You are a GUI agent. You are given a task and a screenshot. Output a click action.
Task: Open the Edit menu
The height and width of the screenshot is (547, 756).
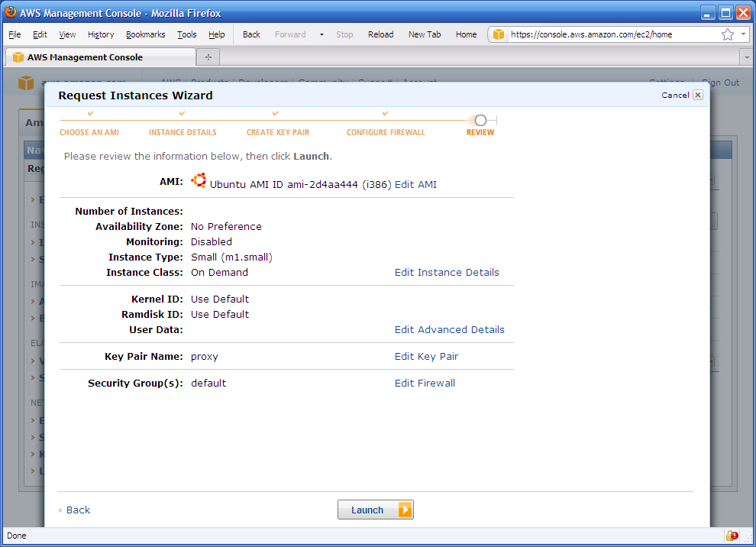(x=40, y=34)
